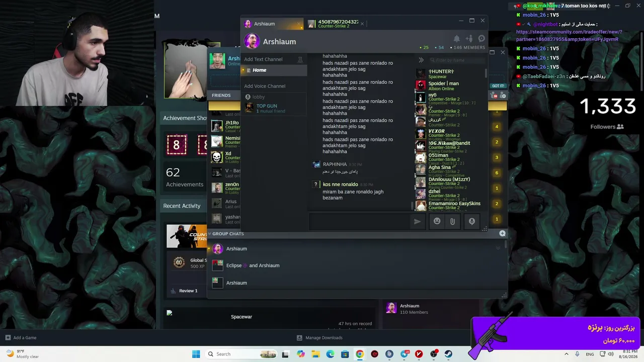
Task: Open the steamcommunity trade offer link
Action: click(569, 36)
